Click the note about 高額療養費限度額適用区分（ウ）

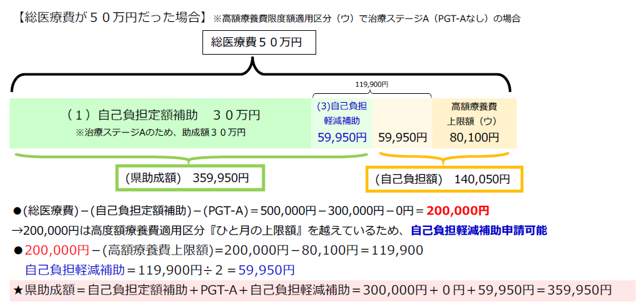[366, 18]
